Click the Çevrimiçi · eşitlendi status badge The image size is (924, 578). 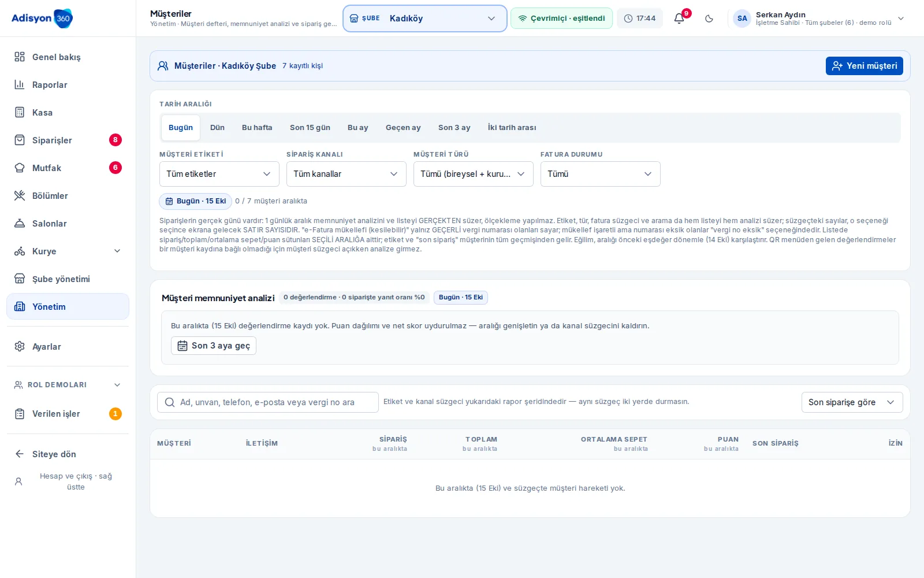point(561,18)
